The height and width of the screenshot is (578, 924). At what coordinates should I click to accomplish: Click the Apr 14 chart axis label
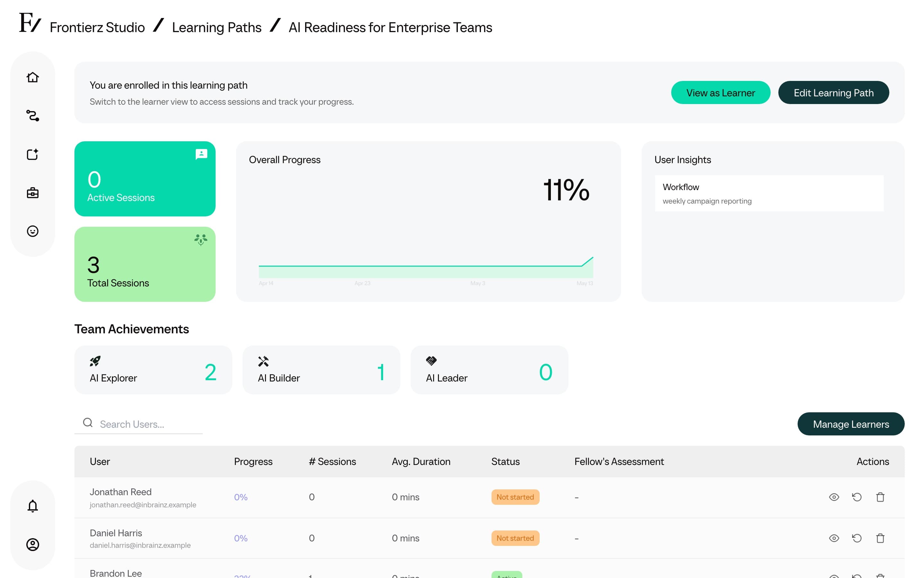(266, 283)
